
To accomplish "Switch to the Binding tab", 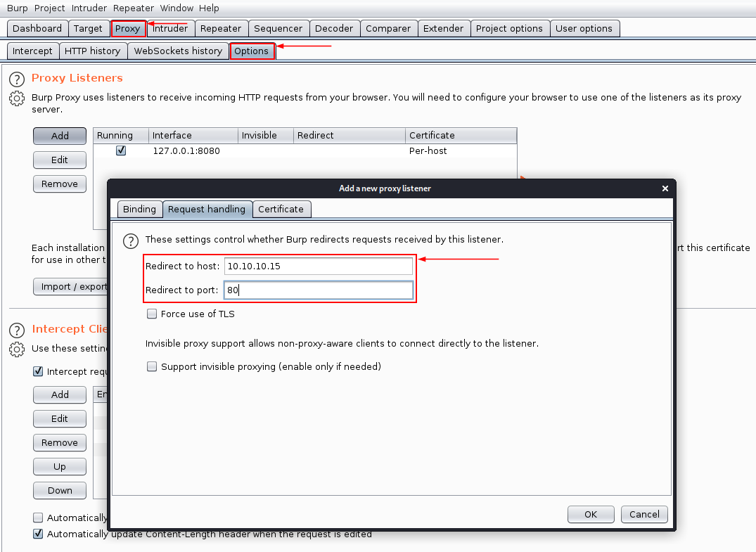I will coord(139,209).
